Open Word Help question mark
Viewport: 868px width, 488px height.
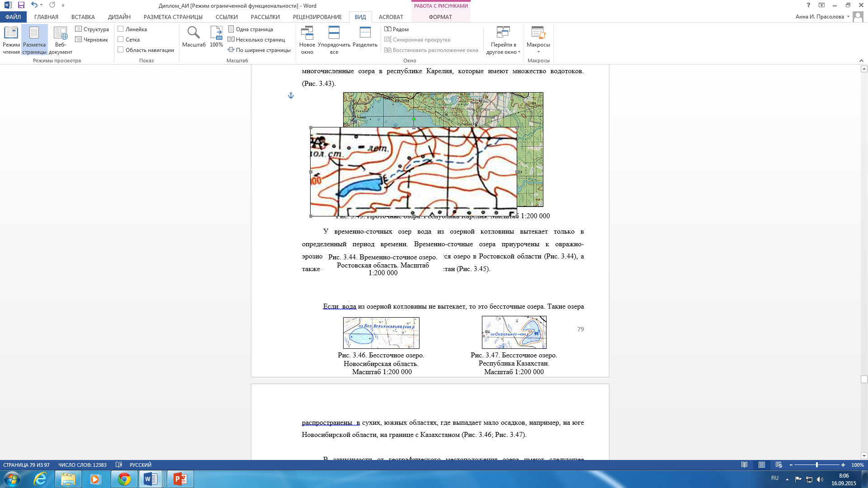tap(808, 5)
